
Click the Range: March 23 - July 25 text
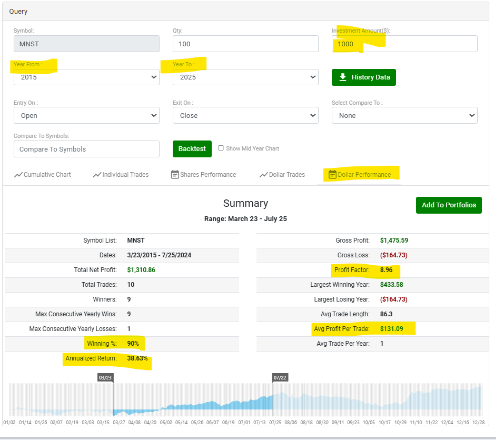click(x=245, y=219)
